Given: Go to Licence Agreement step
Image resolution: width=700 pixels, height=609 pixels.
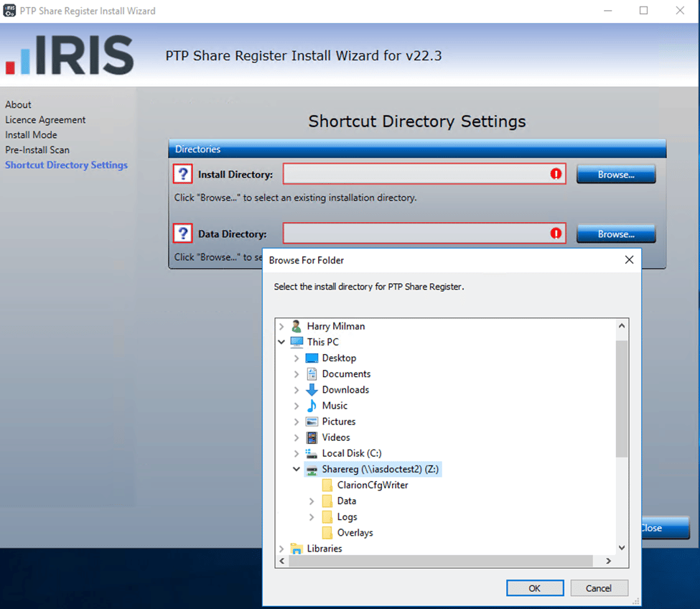Looking at the screenshot, I should pyautogui.click(x=45, y=120).
